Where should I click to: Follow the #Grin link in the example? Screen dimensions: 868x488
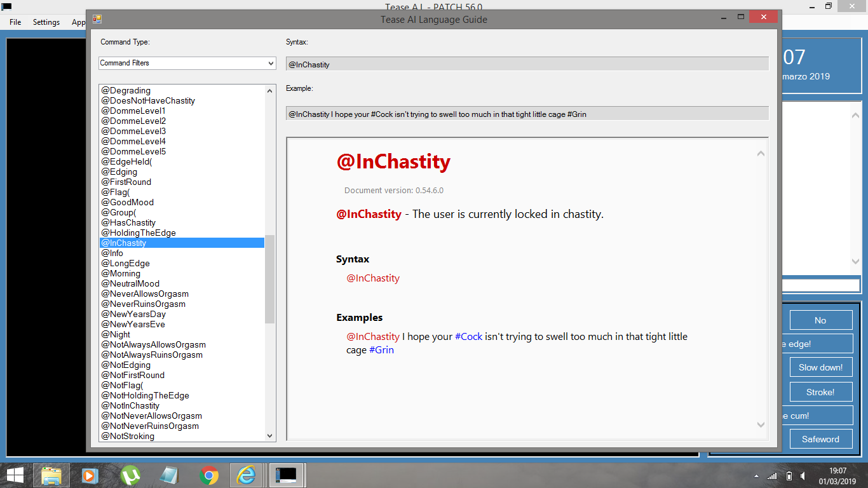381,350
